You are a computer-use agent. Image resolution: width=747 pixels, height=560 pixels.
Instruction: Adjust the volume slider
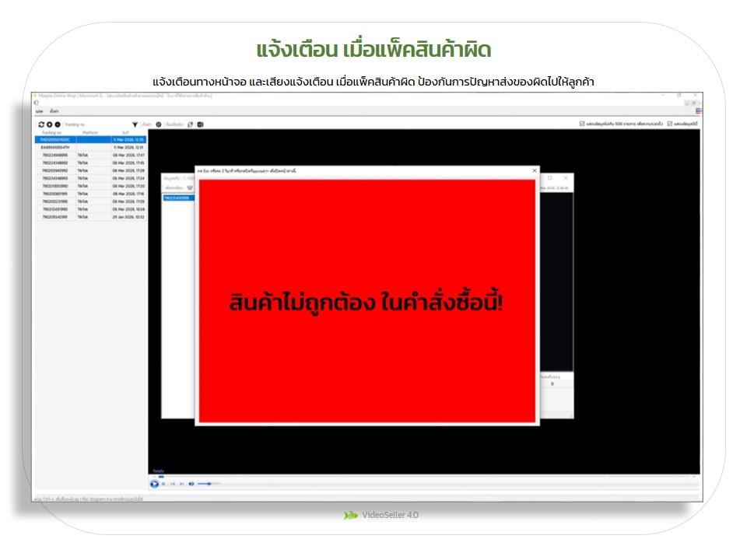[209, 484]
